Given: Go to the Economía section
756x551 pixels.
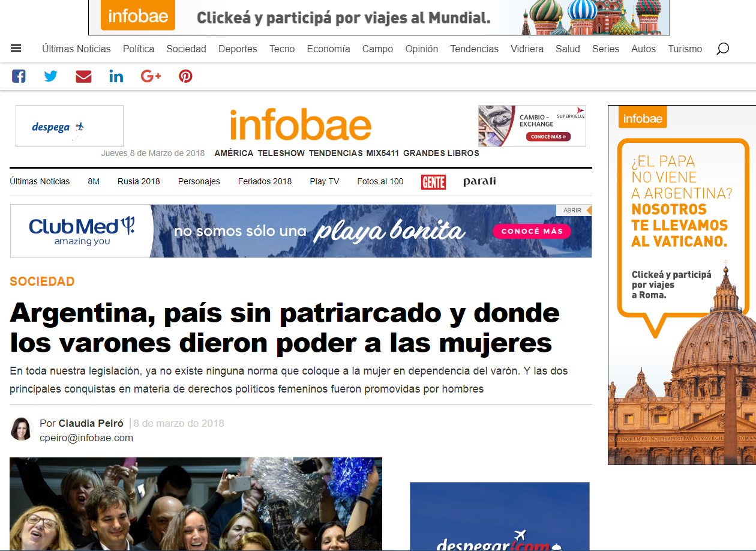Looking at the screenshot, I should pos(328,49).
